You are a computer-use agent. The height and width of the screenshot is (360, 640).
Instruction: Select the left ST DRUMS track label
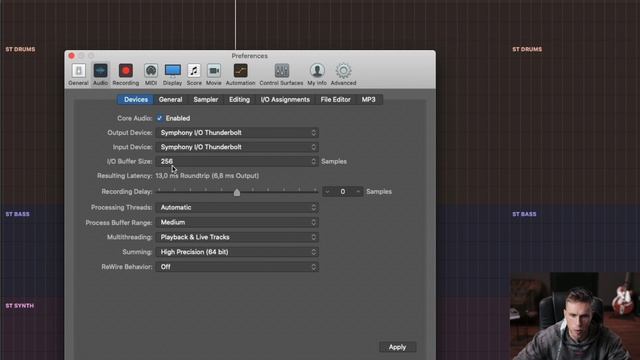click(20, 49)
